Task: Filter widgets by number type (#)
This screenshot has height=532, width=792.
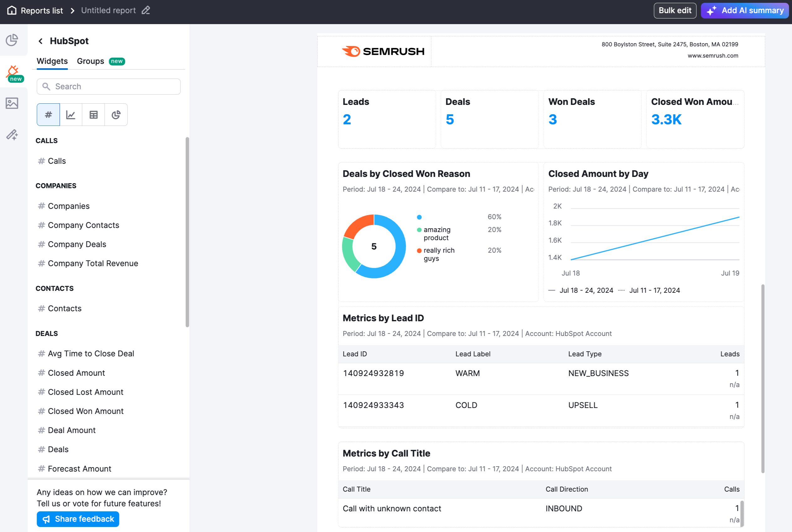Action: click(x=48, y=115)
